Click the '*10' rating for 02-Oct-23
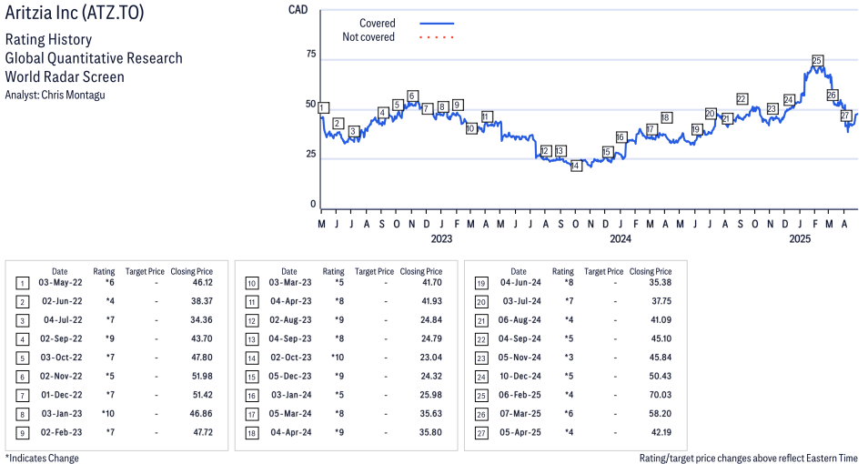The height and width of the screenshot is (464, 868). pyautogui.click(x=338, y=358)
